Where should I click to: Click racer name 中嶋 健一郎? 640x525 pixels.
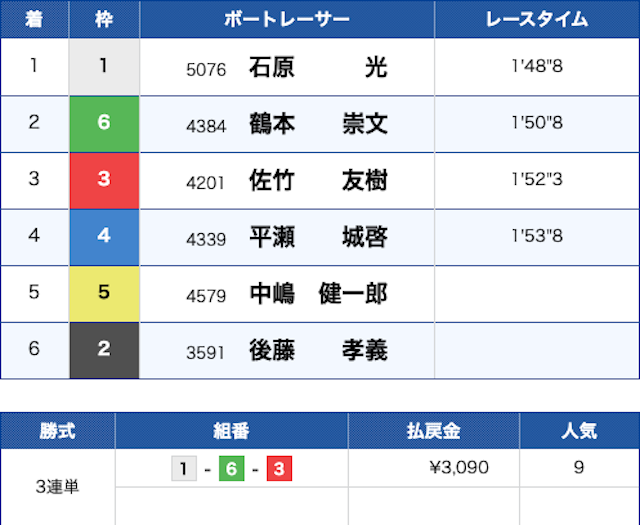[317, 294]
